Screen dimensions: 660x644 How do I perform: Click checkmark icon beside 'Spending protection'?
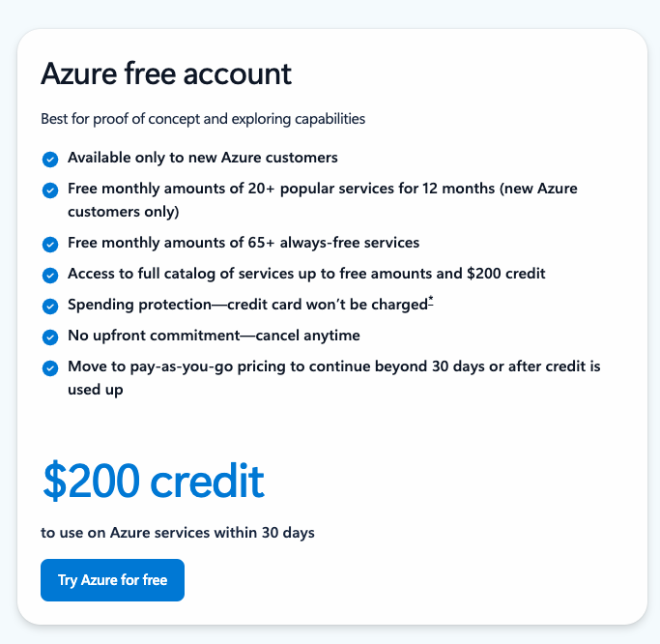pyautogui.click(x=50, y=307)
